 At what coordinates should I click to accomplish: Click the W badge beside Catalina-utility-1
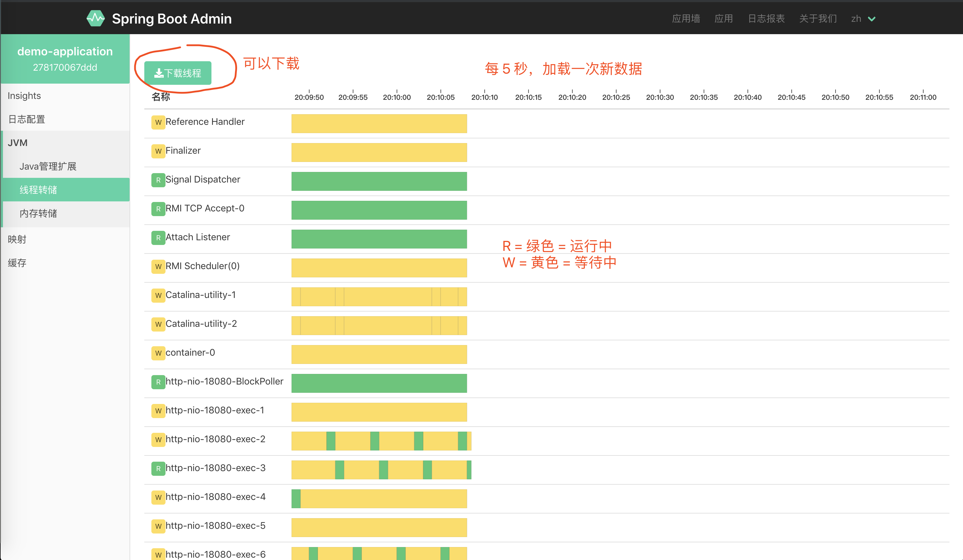tap(158, 295)
